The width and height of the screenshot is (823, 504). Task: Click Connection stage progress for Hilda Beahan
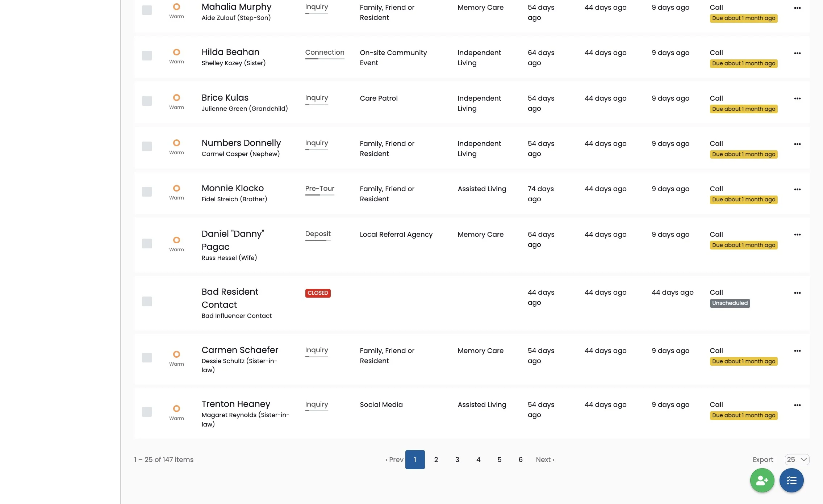click(x=325, y=54)
